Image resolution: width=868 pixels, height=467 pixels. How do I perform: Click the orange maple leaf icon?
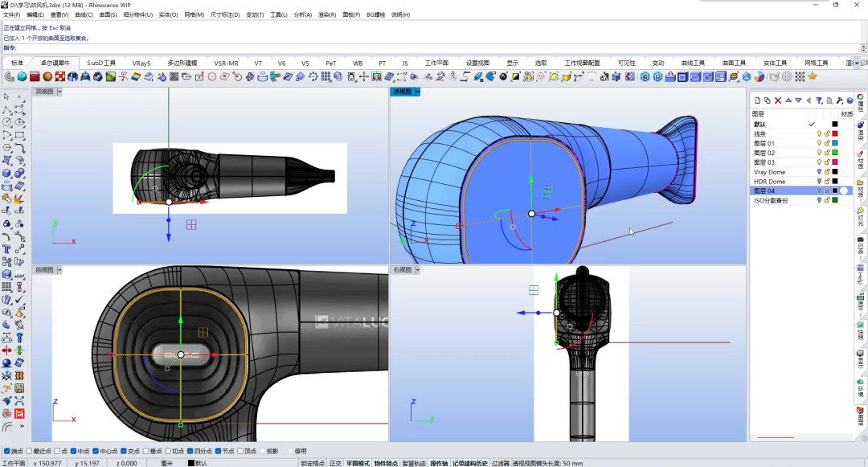813,77
